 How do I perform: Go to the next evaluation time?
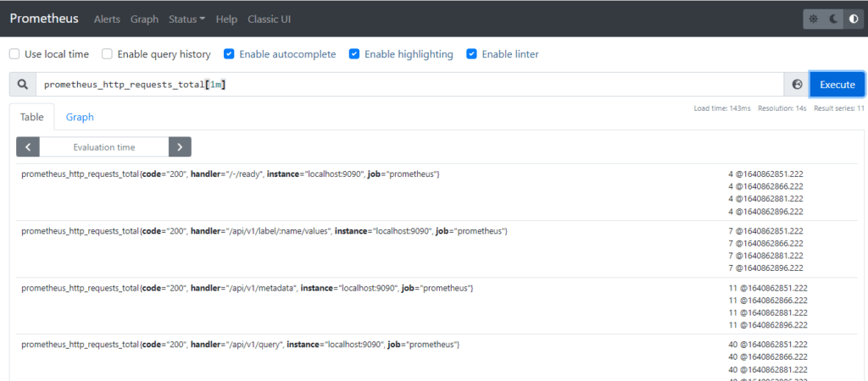(x=180, y=147)
